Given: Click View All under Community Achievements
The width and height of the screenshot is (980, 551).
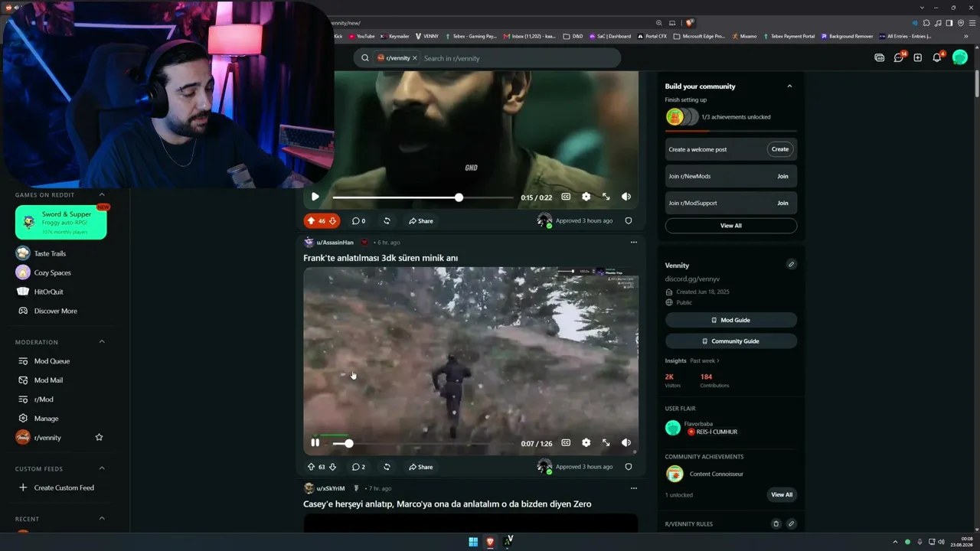Looking at the screenshot, I should point(782,495).
